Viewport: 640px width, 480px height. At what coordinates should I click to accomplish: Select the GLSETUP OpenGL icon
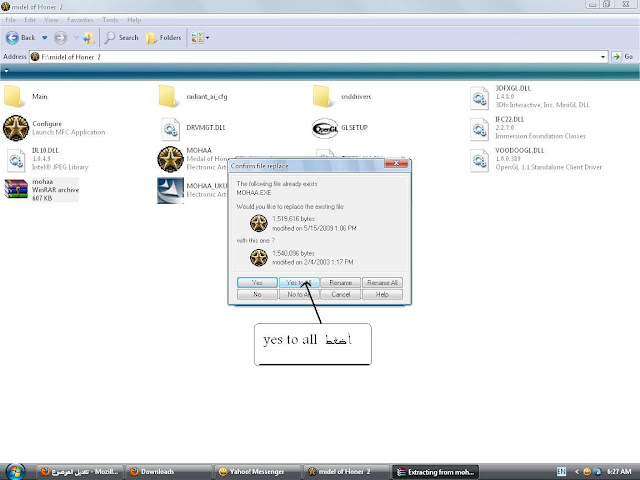pyautogui.click(x=325, y=129)
